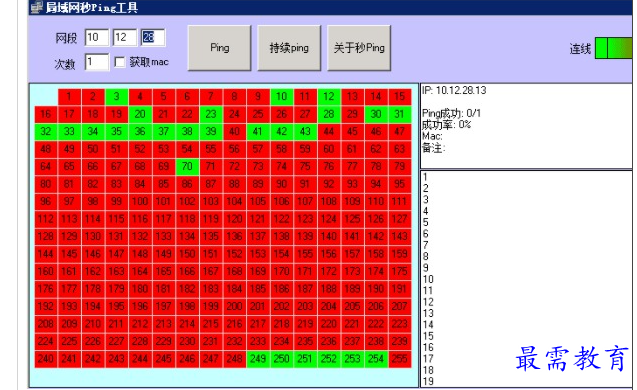Image resolution: width=637 pixels, height=390 pixels.
Task: Select red host cell 168
Action: coord(234,271)
